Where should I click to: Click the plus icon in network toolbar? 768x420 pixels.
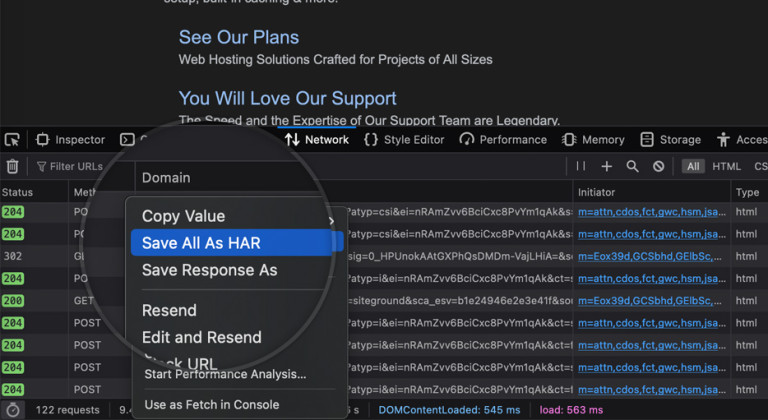click(x=606, y=167)
